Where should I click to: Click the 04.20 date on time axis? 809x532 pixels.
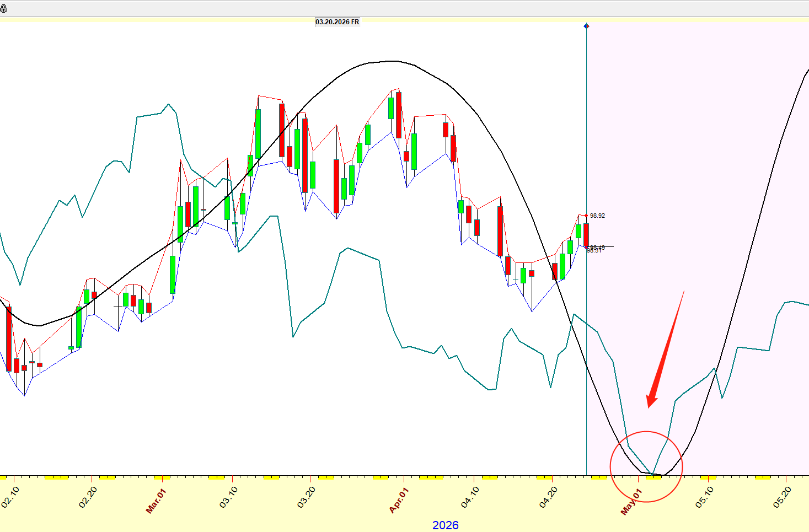pos(549,497)
